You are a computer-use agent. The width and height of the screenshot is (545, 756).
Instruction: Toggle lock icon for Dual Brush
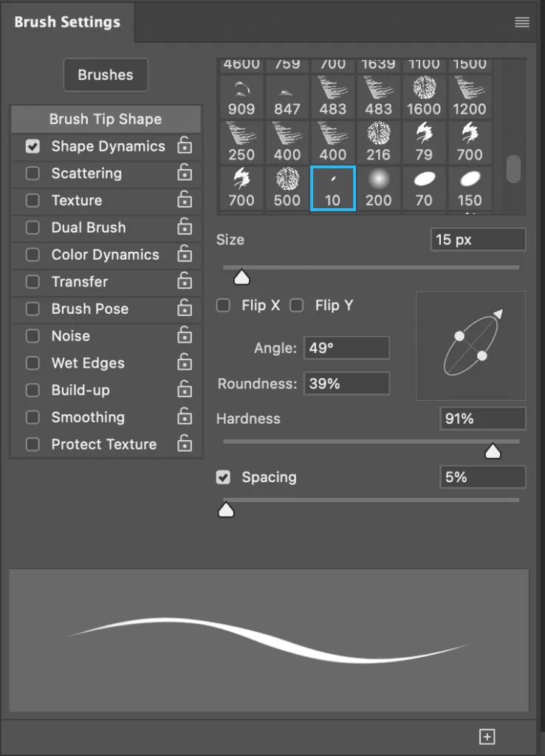click(185, 226)
